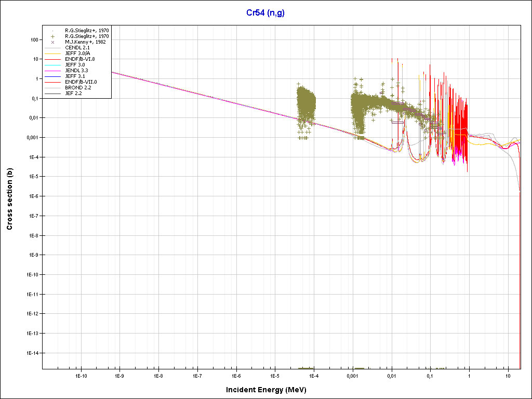Click the plus marker in the legend
Viewport: 532px width, 399px height.
coord(53,36)
